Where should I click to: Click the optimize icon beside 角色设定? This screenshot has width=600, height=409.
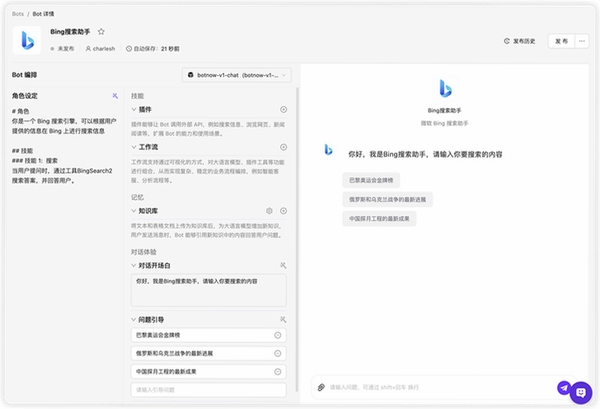pyautogui.click(x=115, y=96)
